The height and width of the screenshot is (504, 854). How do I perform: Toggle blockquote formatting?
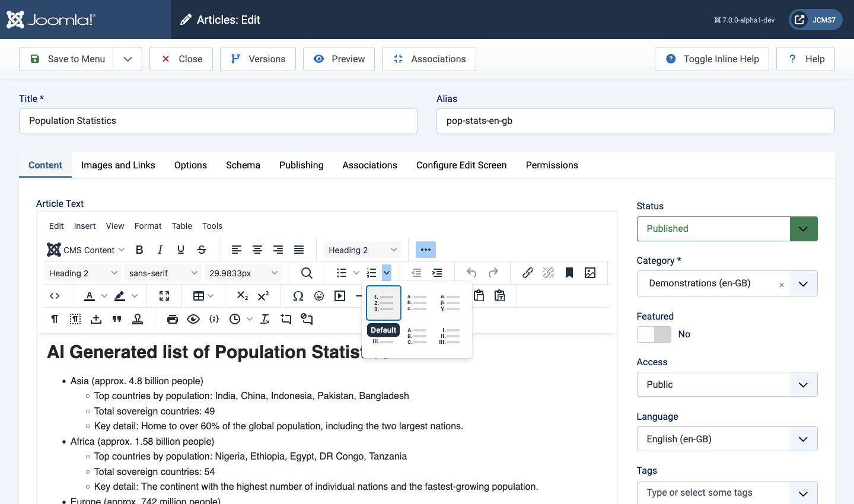click(117, 319)
